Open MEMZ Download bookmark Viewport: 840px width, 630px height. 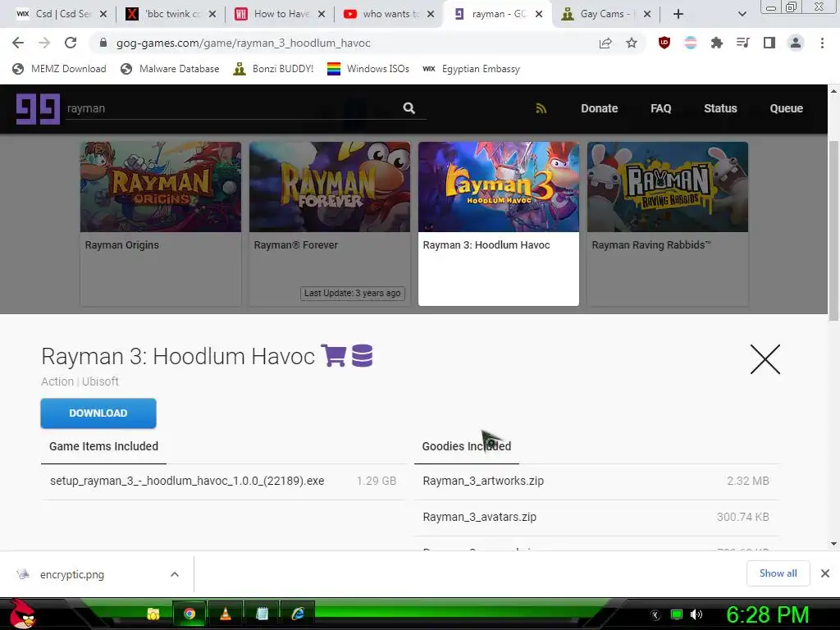59,69
